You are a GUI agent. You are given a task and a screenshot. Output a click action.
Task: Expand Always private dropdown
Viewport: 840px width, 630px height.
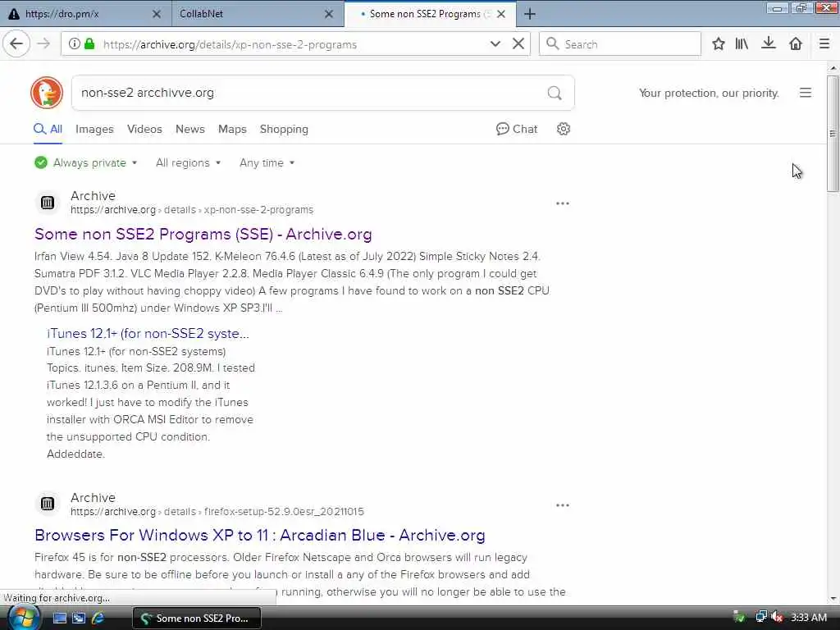(85, 163)
